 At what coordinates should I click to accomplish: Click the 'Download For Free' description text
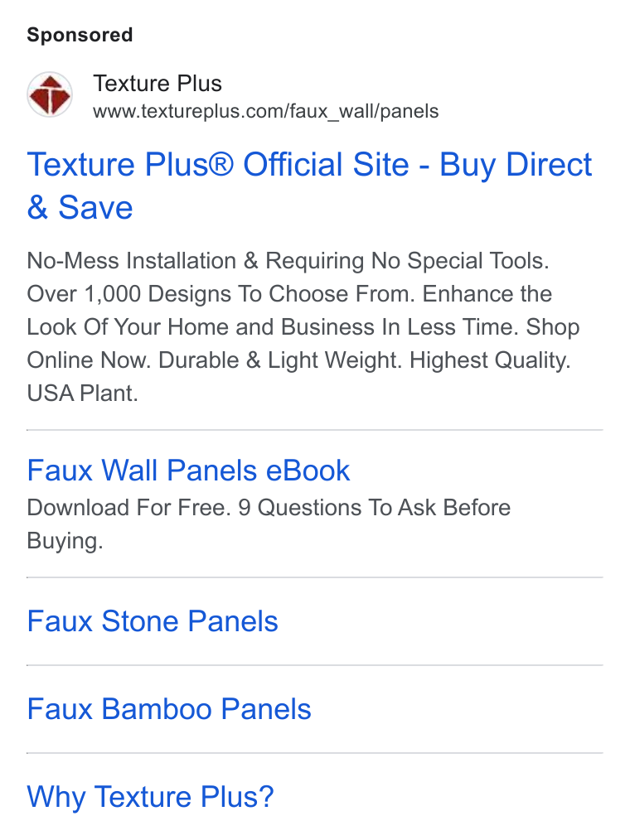128,507
